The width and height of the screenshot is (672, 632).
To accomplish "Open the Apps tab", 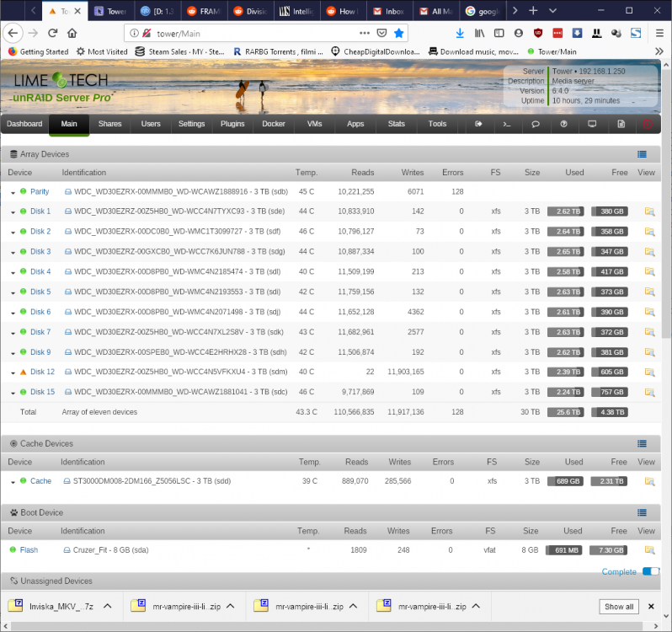I will click(355, 124).
